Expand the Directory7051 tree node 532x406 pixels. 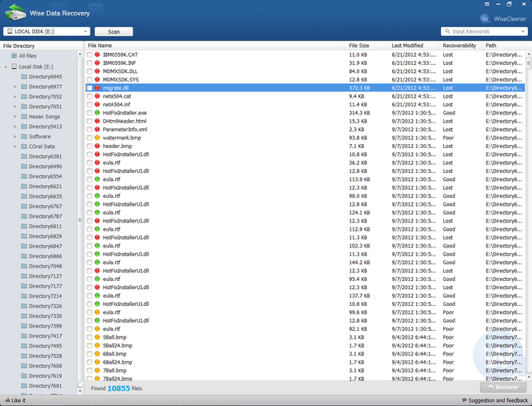pos(15,107)
